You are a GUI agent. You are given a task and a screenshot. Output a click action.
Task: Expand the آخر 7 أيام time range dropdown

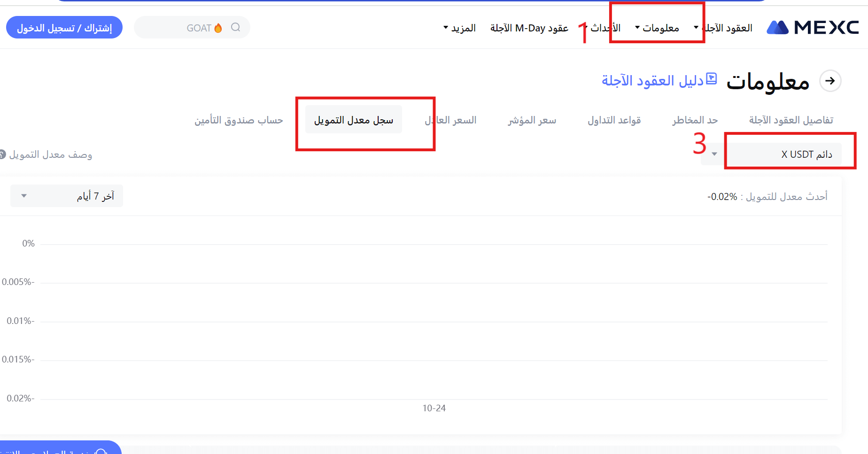pos(67,196)
